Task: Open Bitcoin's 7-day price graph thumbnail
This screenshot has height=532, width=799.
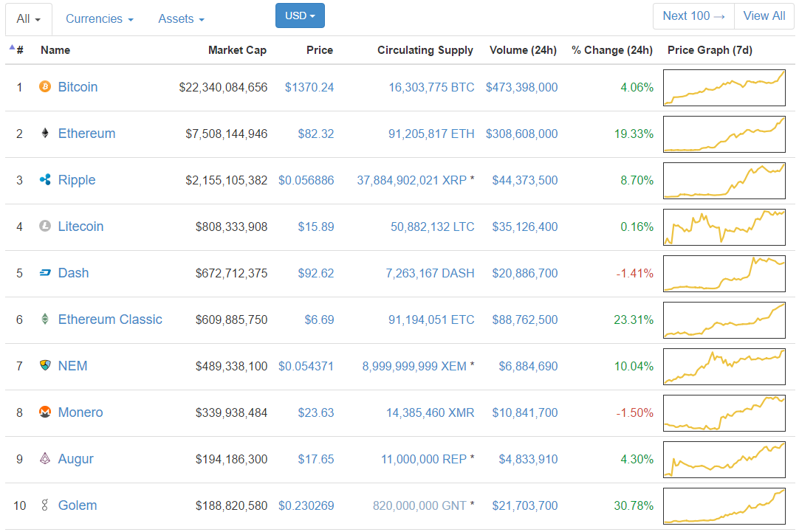Action: click(724, 88)
